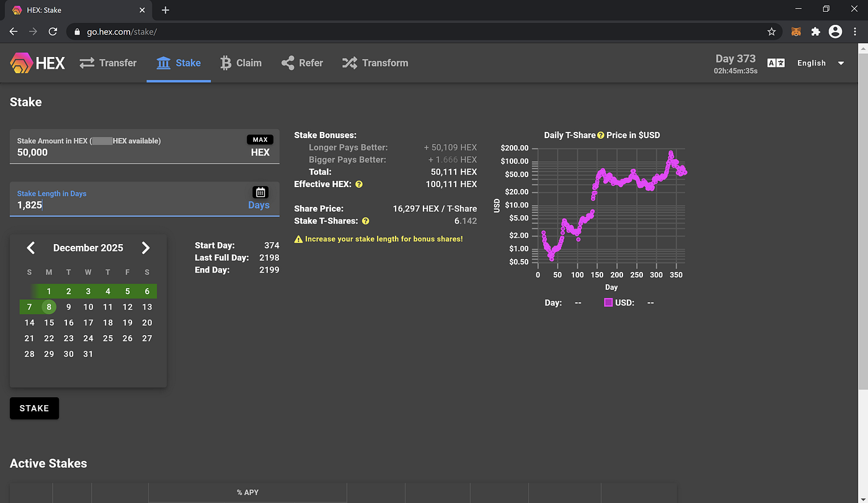This screenshot has width=868, height=503.
Task: Open the Transform tab
Action: (375, 63)
